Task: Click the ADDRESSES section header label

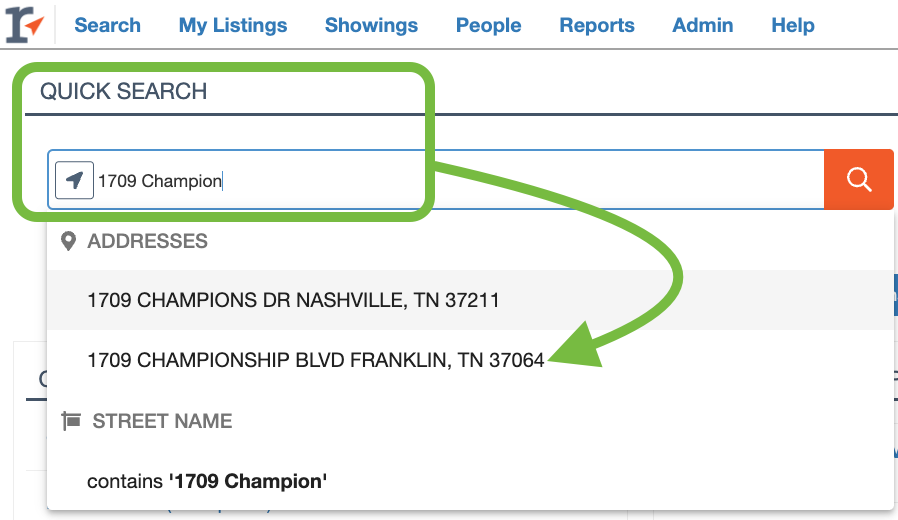Action: (x=147, y=241)
